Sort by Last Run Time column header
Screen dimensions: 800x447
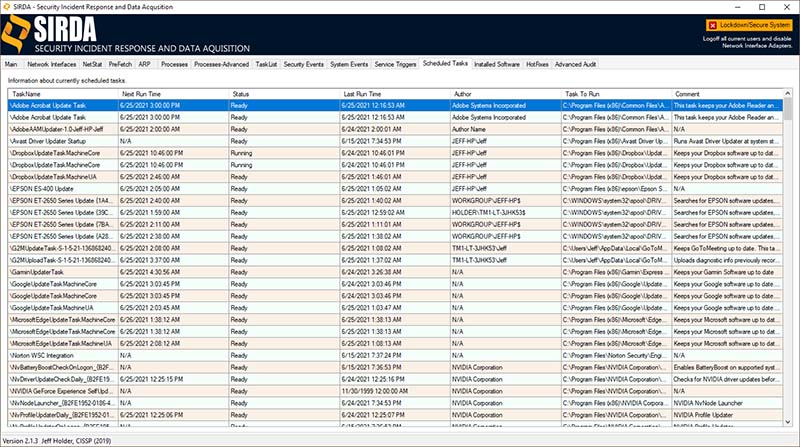coord(395,94)
